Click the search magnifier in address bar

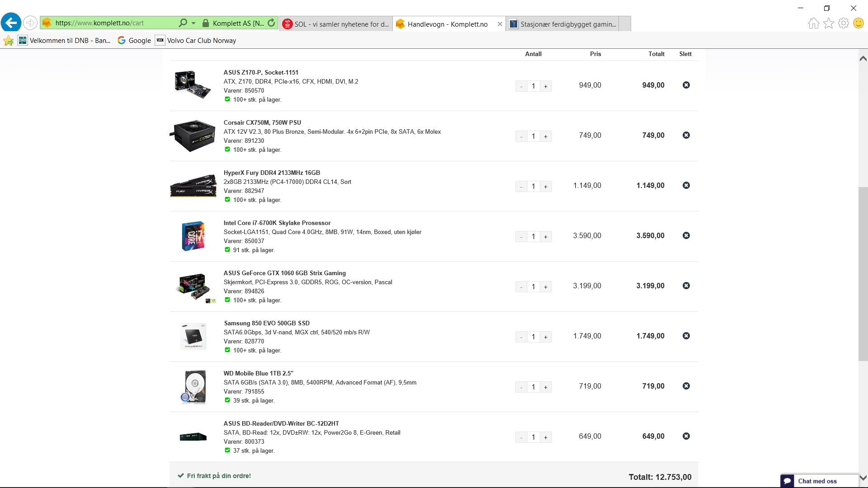pos(183,23)
